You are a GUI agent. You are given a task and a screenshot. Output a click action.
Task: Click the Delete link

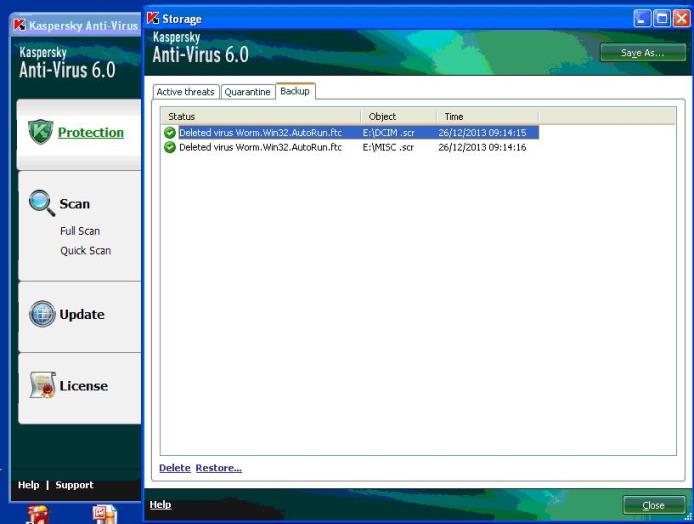pos(175,468)
